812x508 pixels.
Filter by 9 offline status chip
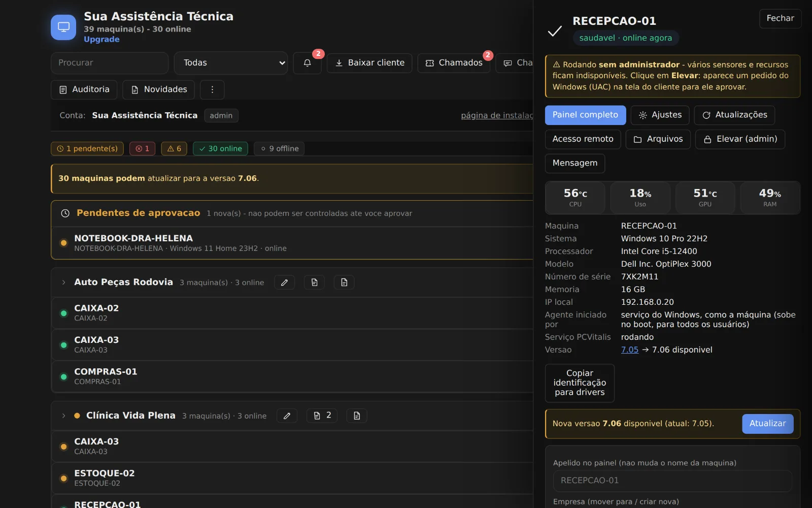click(x=279, y=148)
